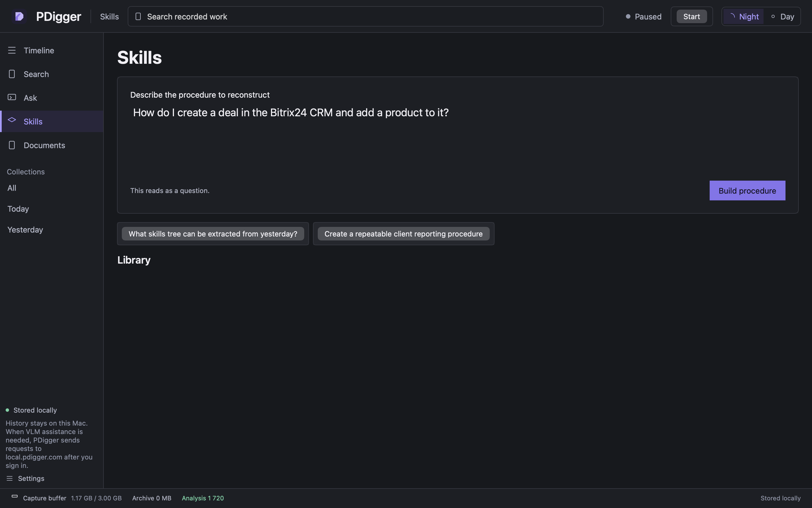Show the All collection
The width and height of the screenshot is (812, 508).
[12, 188]
